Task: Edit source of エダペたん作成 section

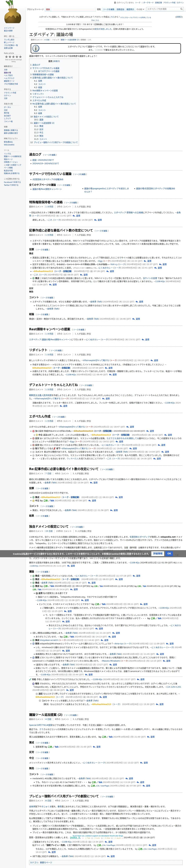Action: click(59, 417)
